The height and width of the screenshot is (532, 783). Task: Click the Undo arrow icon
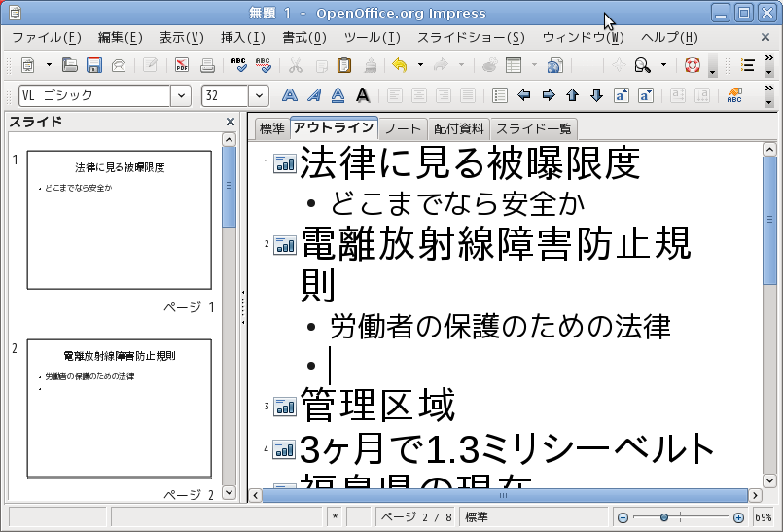click(x=399, y=66)
